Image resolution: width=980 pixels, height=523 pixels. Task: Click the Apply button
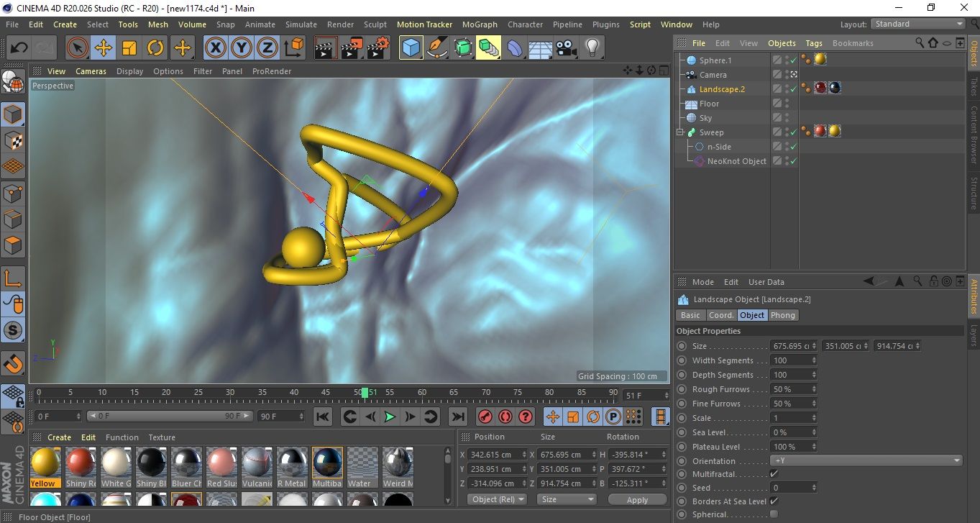pyautogui.click(x=637, y=499)
